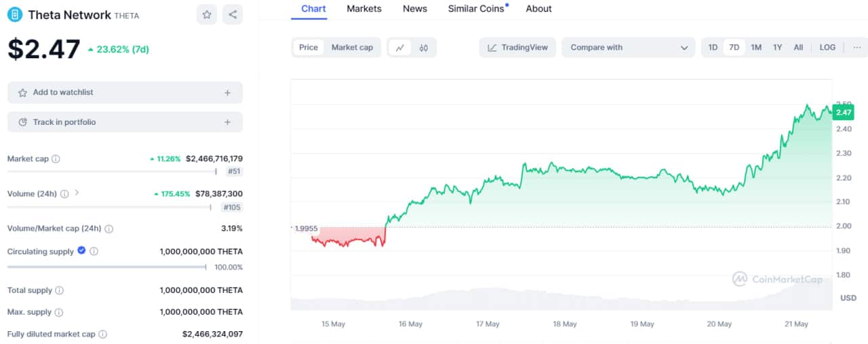Switch to line chart view icon
The height and width of the screenshot is (344, 868).
tap(400, 47)
